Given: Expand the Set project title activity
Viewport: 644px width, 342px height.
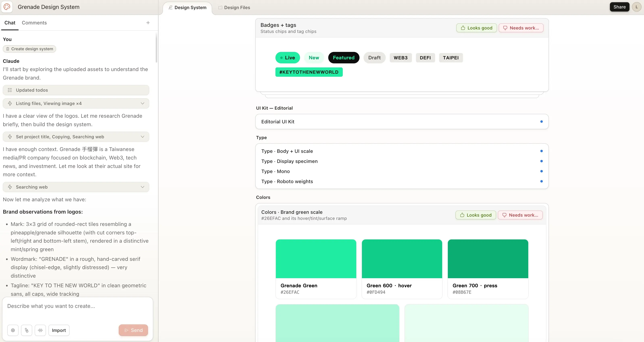Looking at the screenshot, I should pyautogui.click(x=142, y=137).
